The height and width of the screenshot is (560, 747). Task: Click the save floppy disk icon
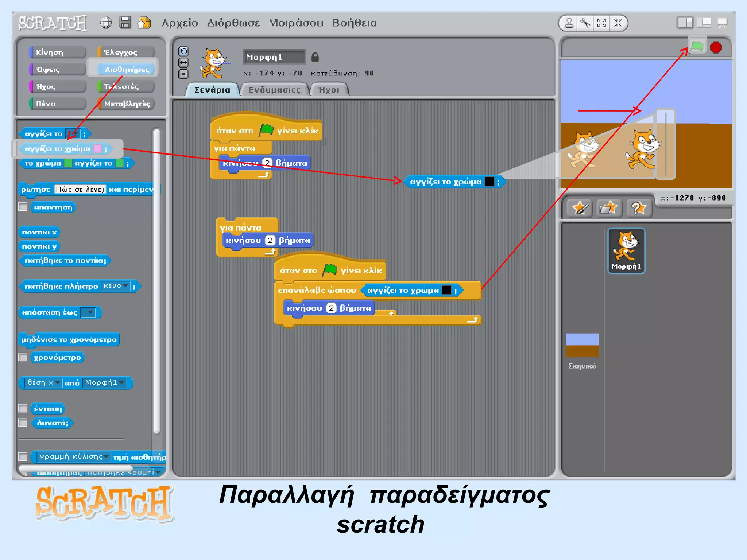(125, 23)
